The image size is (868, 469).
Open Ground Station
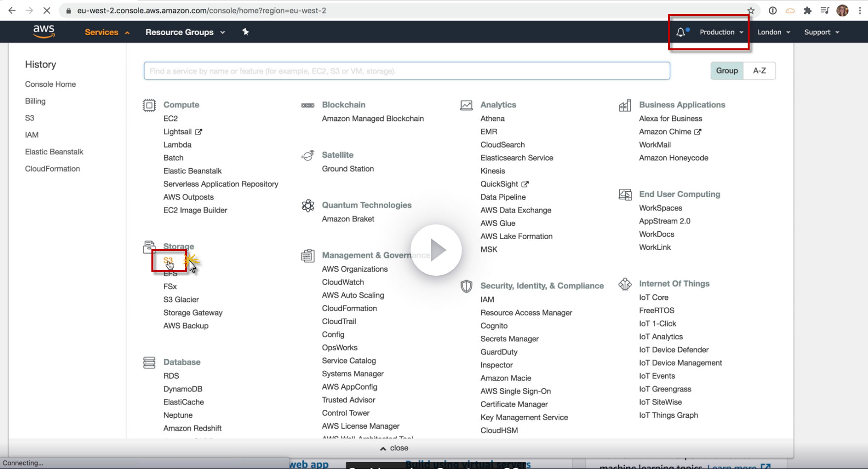point(348,169)
